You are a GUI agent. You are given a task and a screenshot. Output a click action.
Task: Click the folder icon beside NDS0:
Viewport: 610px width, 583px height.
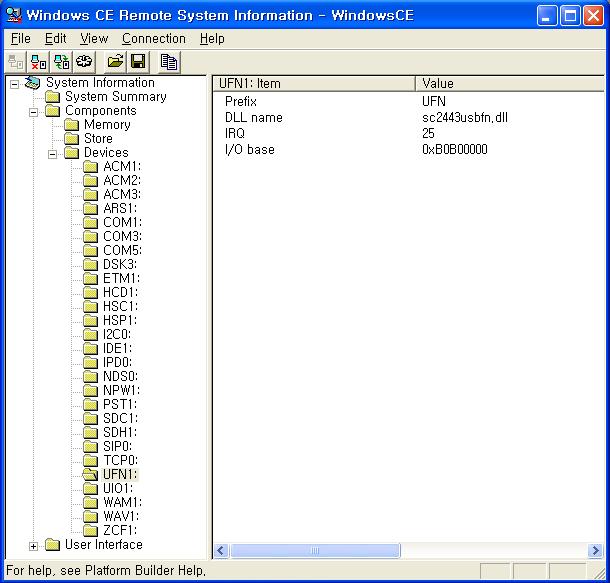90,377
